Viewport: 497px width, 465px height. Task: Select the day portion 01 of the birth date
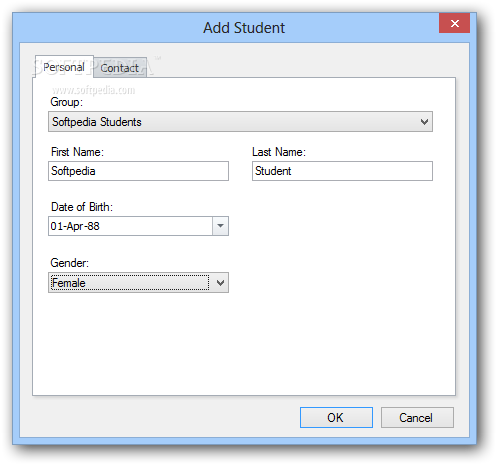point(57,226)
